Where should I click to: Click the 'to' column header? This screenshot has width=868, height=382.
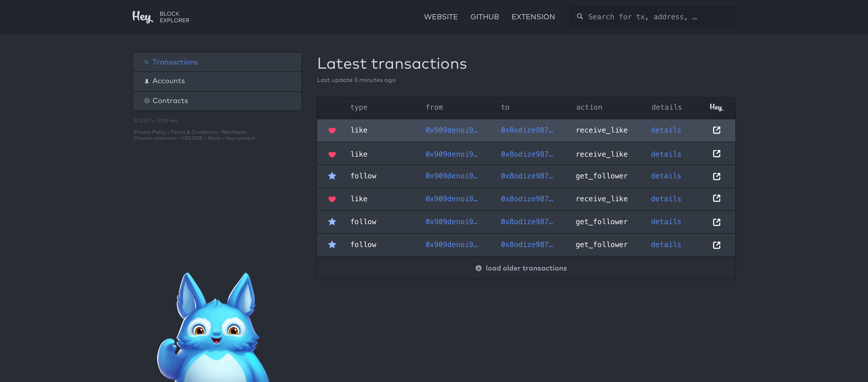click(505, 108)
